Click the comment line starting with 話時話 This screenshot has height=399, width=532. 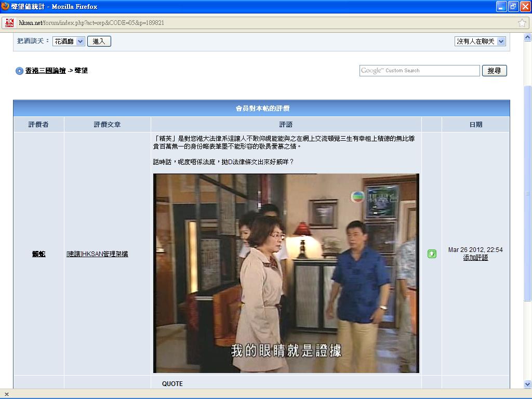223,162
